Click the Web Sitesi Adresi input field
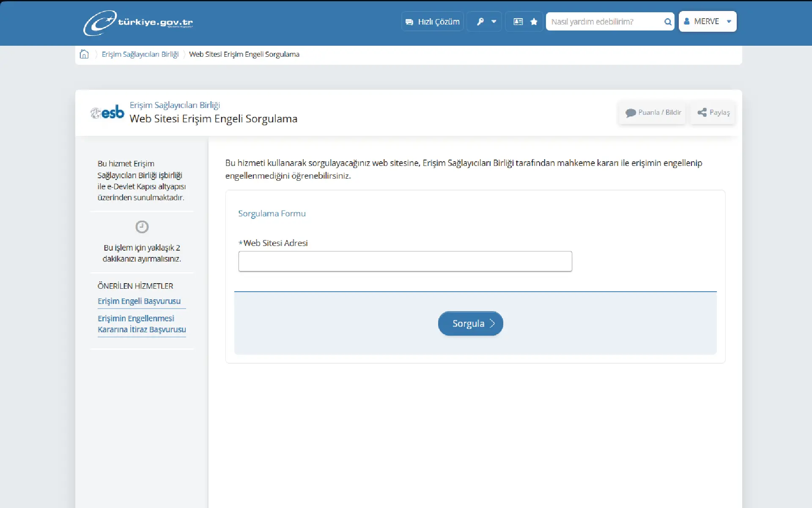 pyautogui.click(x=405, y=261)
